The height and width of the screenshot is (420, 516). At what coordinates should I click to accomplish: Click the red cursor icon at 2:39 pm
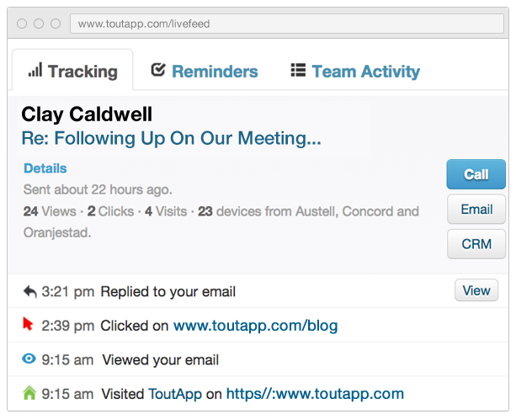tap(28, 324)
